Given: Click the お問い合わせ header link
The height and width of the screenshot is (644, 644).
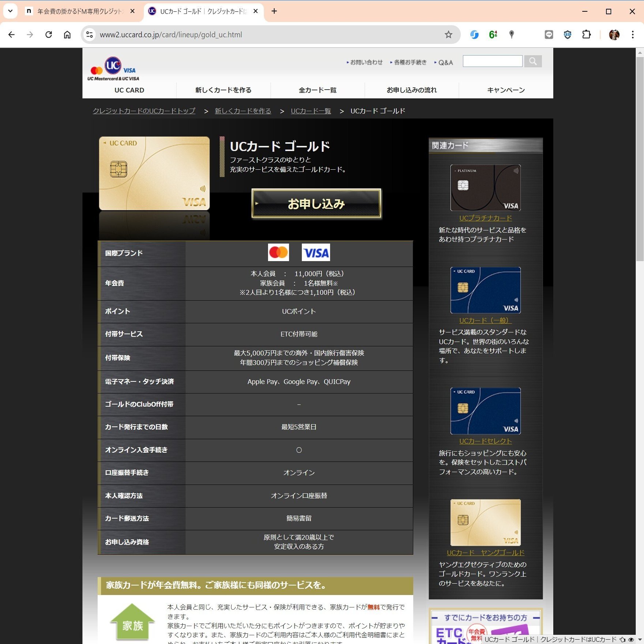Looking at the screenshot, I should tap(366, 63).
